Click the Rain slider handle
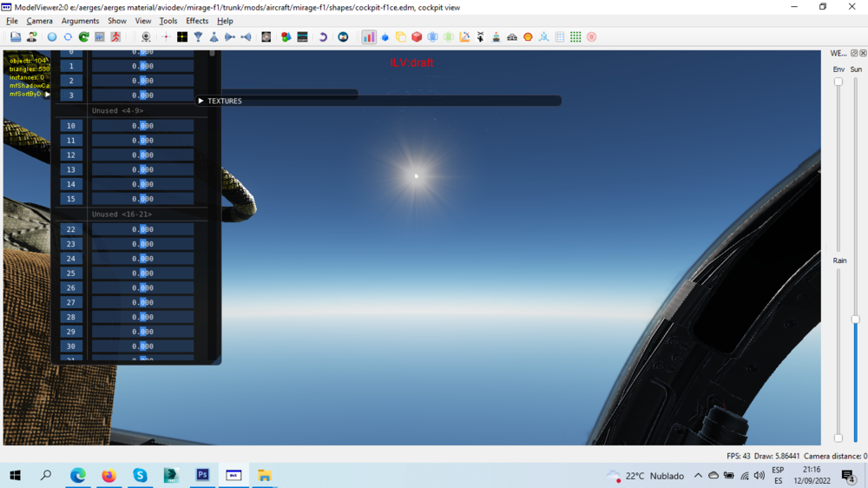Image resolution: width=868 pixels, height=488 pixels. coord(838,439)
